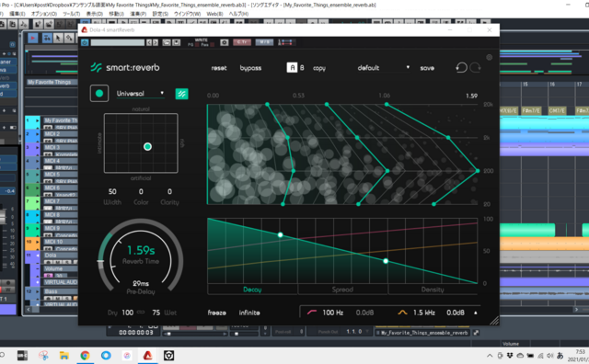This screenshot has width=589, height=364.
Task: Toggle freeze in smart:reverb
Action: point(217,313)
